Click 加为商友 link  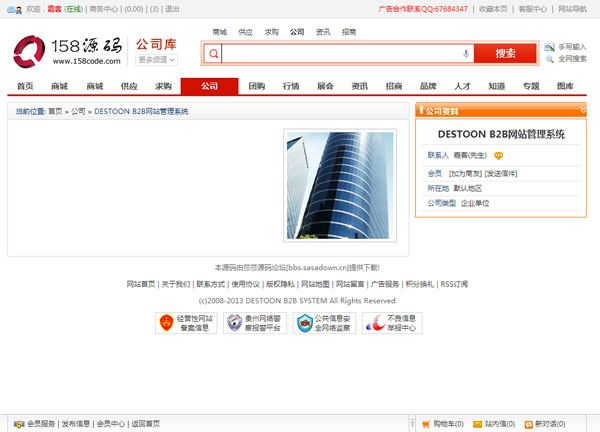(465, 174)
